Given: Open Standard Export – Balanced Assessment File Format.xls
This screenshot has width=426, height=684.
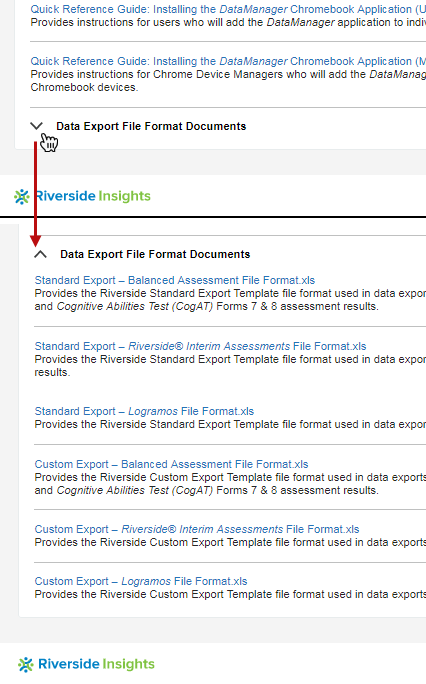Looking at the screenshot, I should (174, 280).
